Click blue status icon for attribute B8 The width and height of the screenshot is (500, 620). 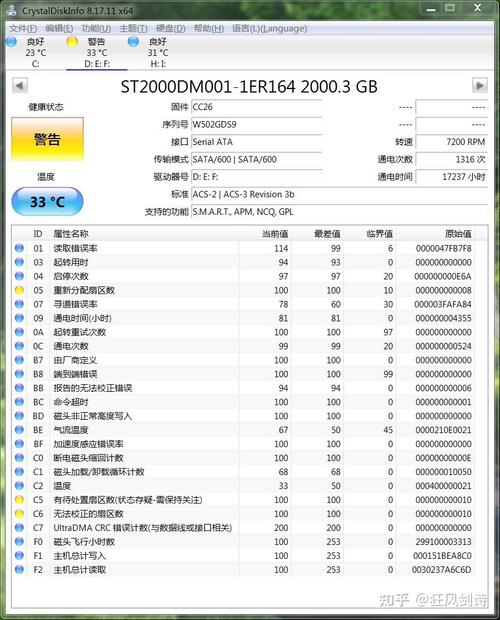[19, 374]
